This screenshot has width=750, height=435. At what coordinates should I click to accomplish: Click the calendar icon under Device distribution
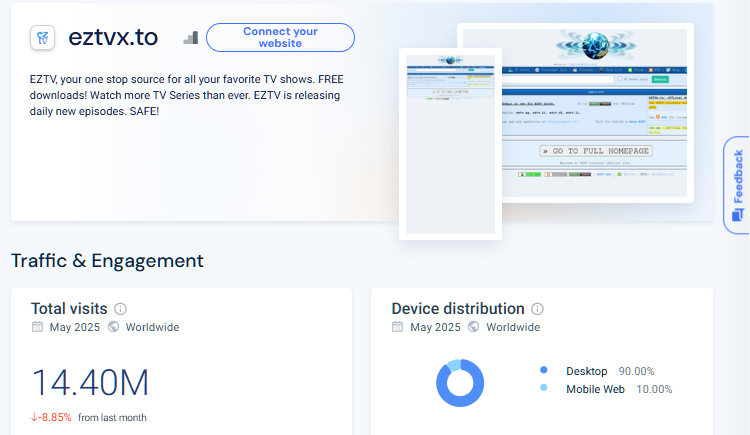point(397,327)
